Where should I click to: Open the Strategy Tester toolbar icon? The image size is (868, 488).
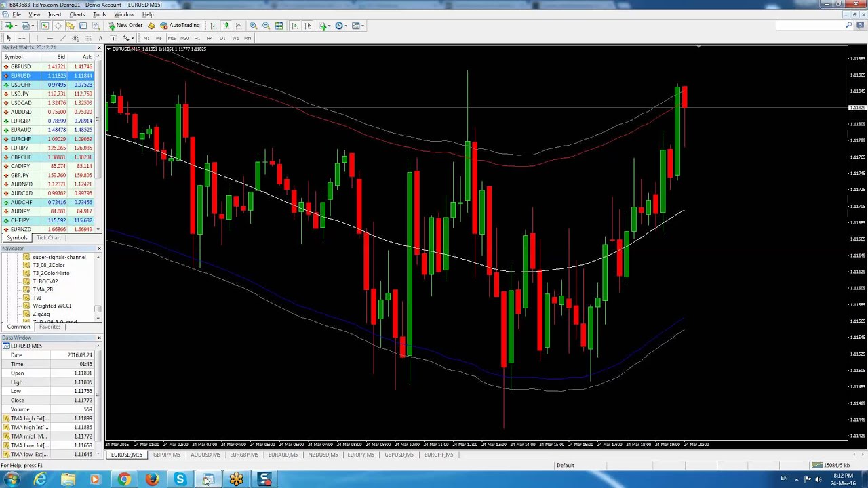pyautogui.click(x=96, y=26)
